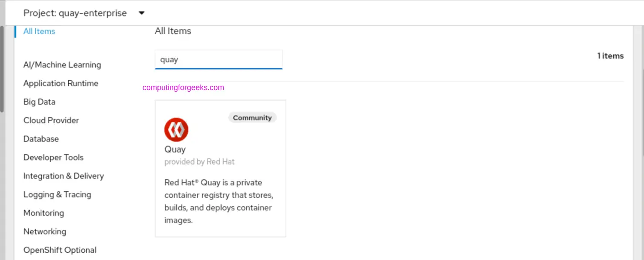Click the 'provided by Red Hat' label

point(199,161)
